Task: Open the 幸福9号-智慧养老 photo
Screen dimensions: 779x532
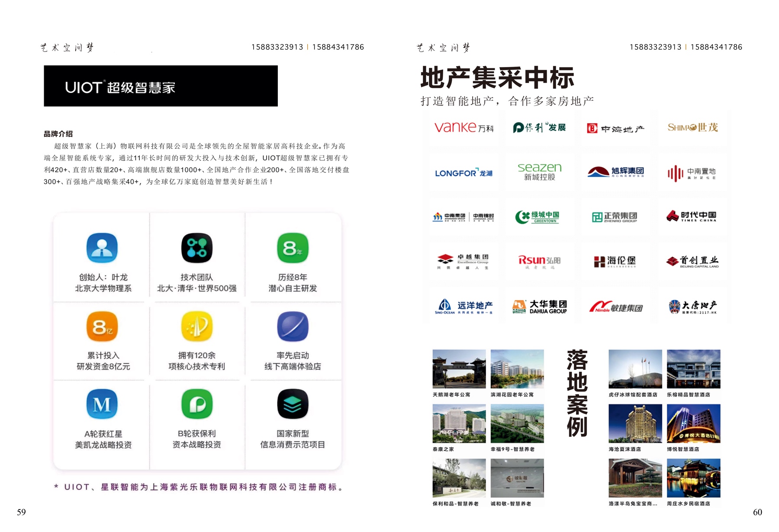Action: click(517, 423)
